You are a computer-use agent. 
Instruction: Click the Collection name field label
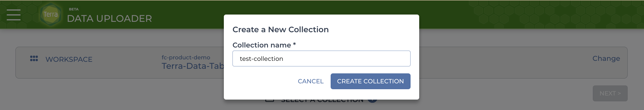(x=264, y=45)
